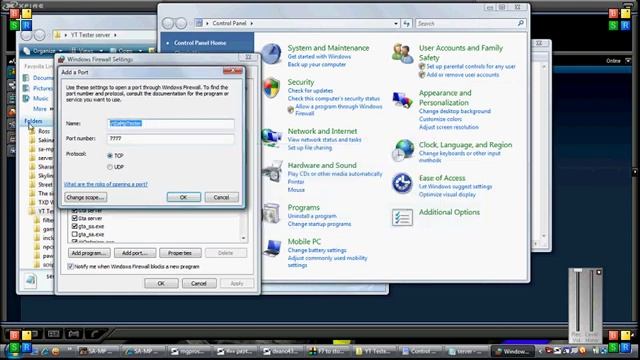
Task: Go forward in the Control Panel window
Action: click(181, 23)
